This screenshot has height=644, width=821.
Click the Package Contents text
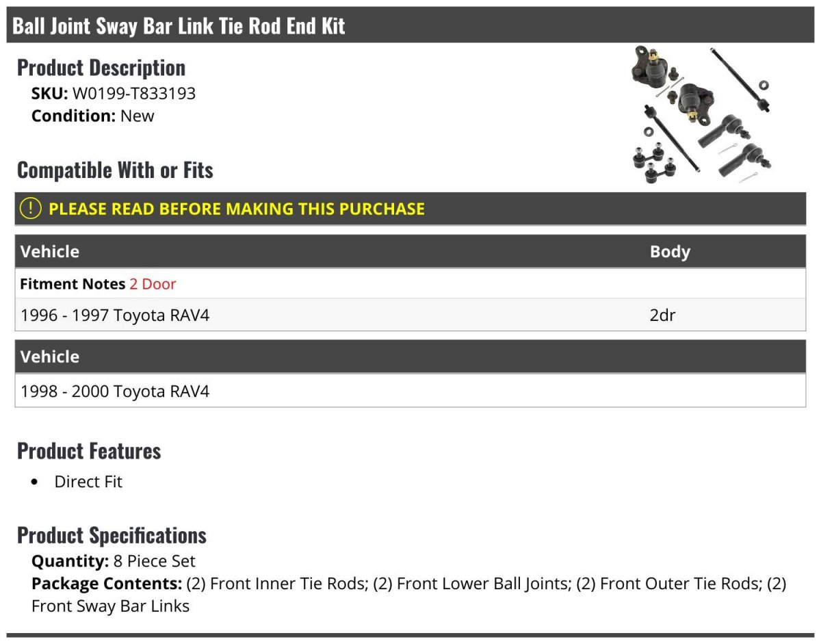click(408, 584)
